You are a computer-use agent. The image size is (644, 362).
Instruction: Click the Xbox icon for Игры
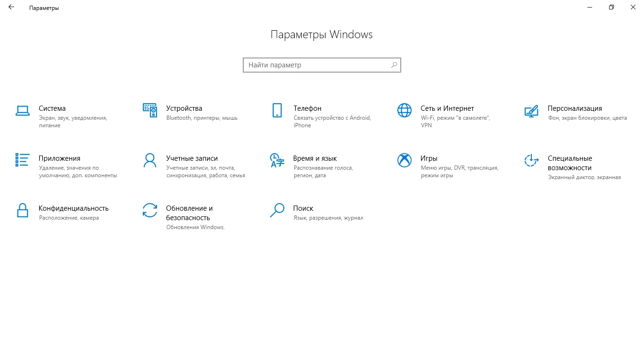[405, 160]
